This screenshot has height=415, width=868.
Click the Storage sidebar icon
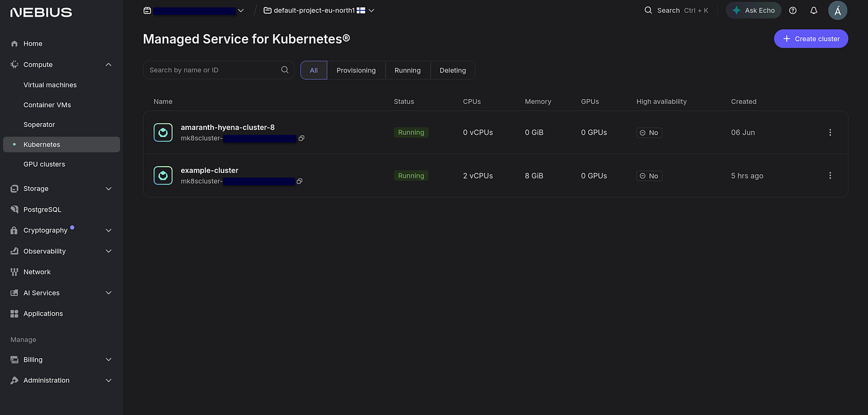(14, 188)
